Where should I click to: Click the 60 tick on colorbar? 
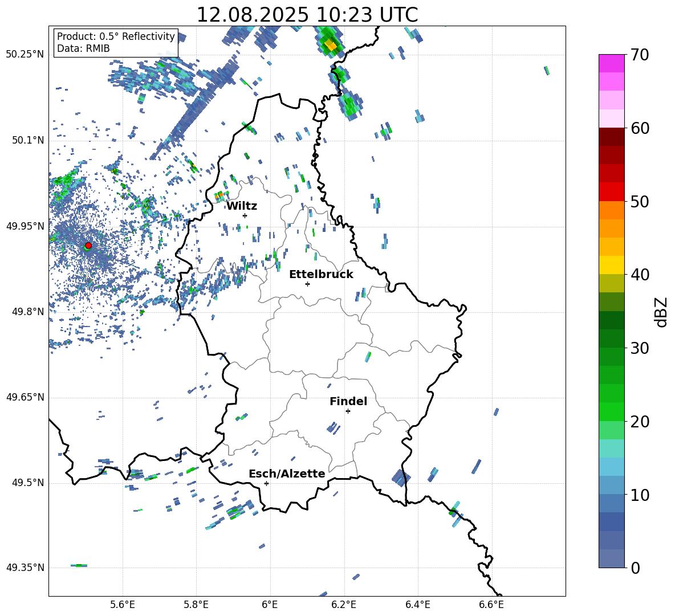[640, 128]
